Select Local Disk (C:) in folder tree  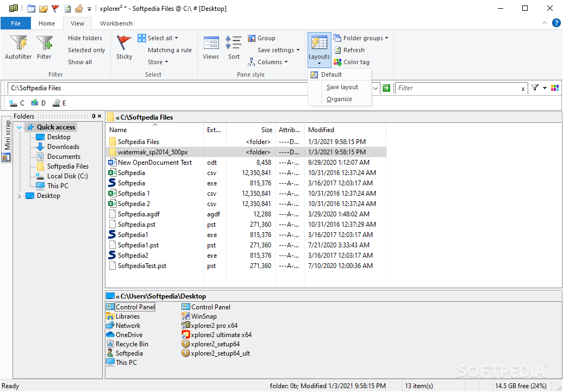tap(67, 176)
